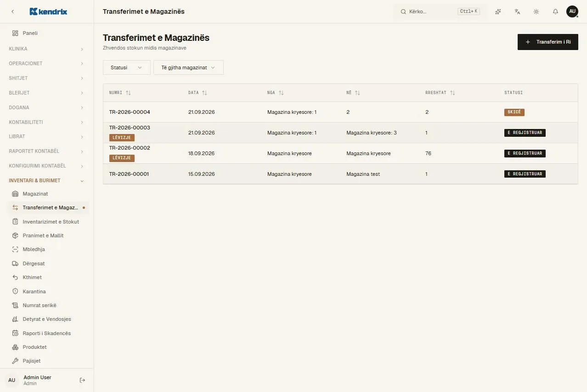This screenshot has width=587, height=392.
Task: Open AU user avatar in header
Action: tap(572, 11)
